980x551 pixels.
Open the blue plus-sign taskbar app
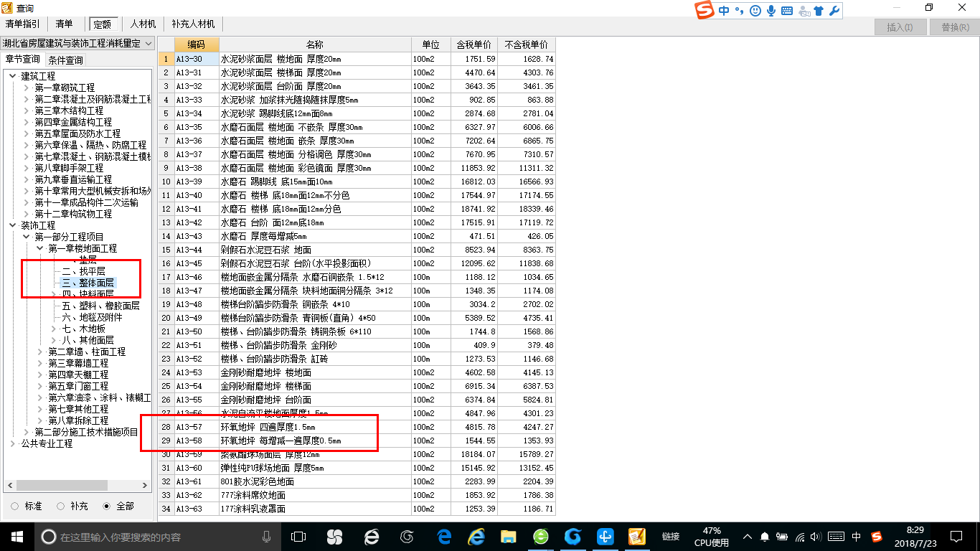point(605,536)
